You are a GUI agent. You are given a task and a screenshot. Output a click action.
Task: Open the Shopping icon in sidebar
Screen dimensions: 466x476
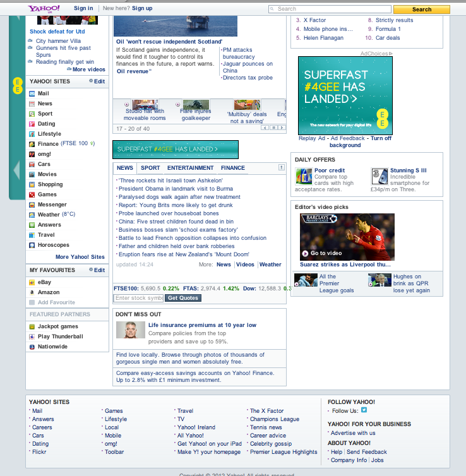[x=32, y=184]
